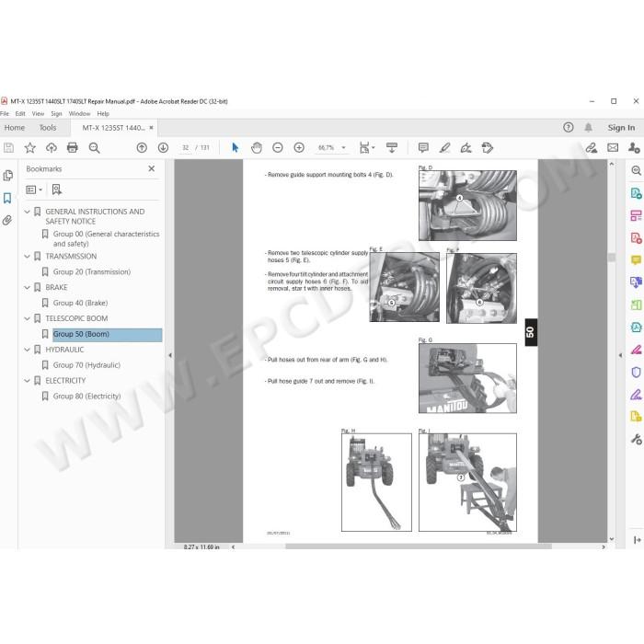Screen dimensions: 644x644
Task: Go to next page arrow
Action: tap(163, 147)
